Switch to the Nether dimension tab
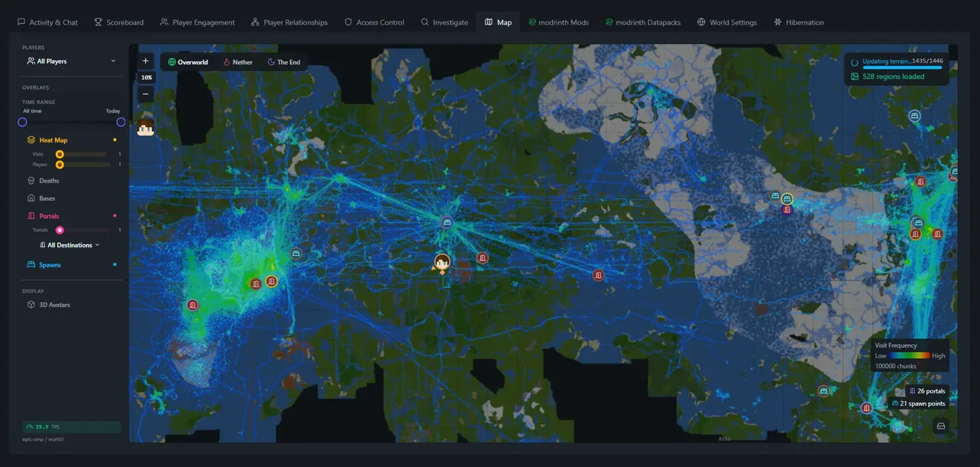This screenshot has width=980, height=467. tap(237, 62)
